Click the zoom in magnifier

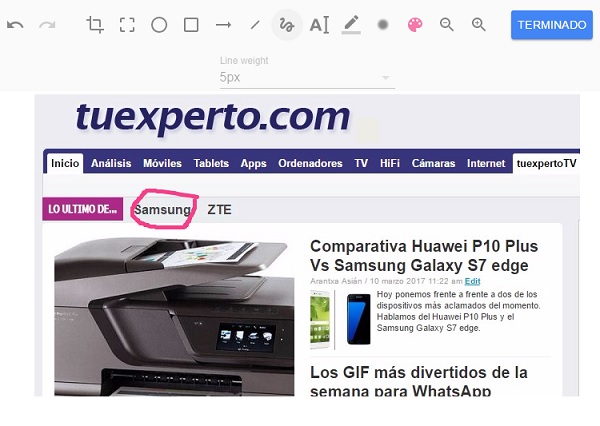tap(478, 24)
